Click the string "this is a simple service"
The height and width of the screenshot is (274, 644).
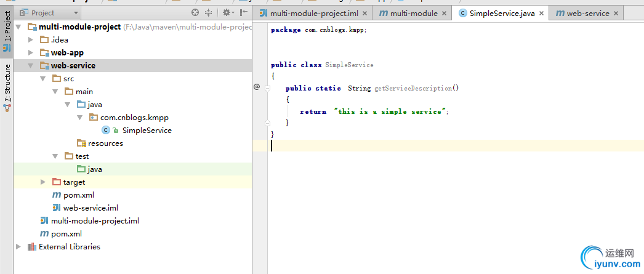[390, 111]
